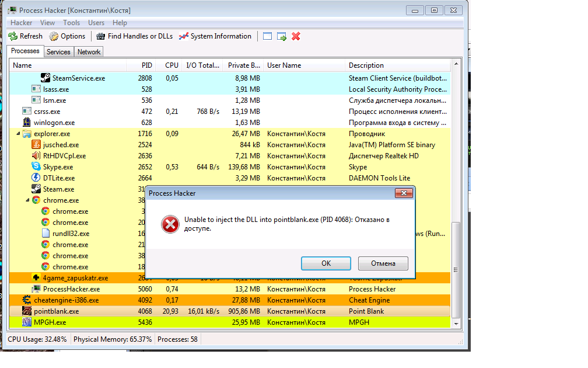Click the process list scrollbar thumb

coord(456,270)
